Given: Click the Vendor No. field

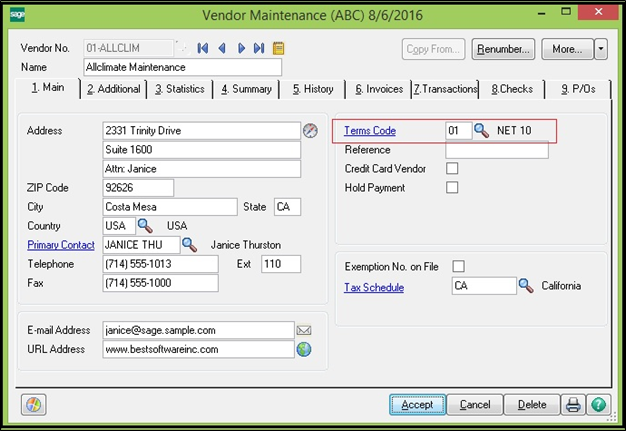Looking at the screenshot, I should (x=129, y=48).
